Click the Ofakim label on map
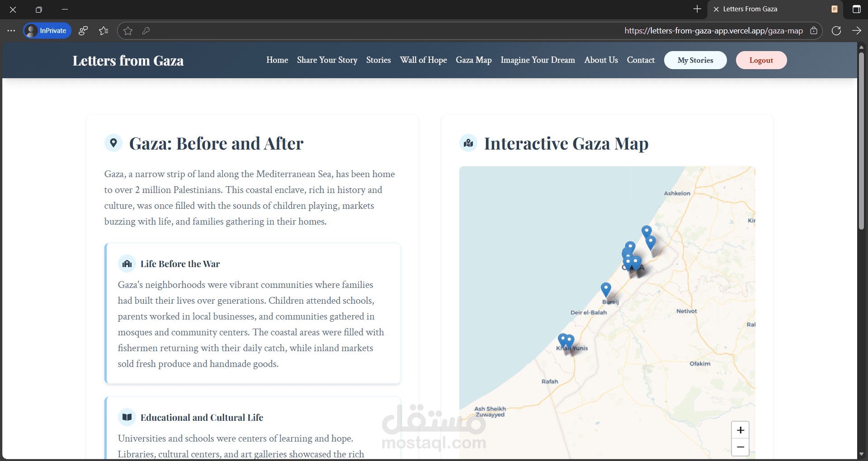Viewport: 868px width, 461px height. (700, 363)
